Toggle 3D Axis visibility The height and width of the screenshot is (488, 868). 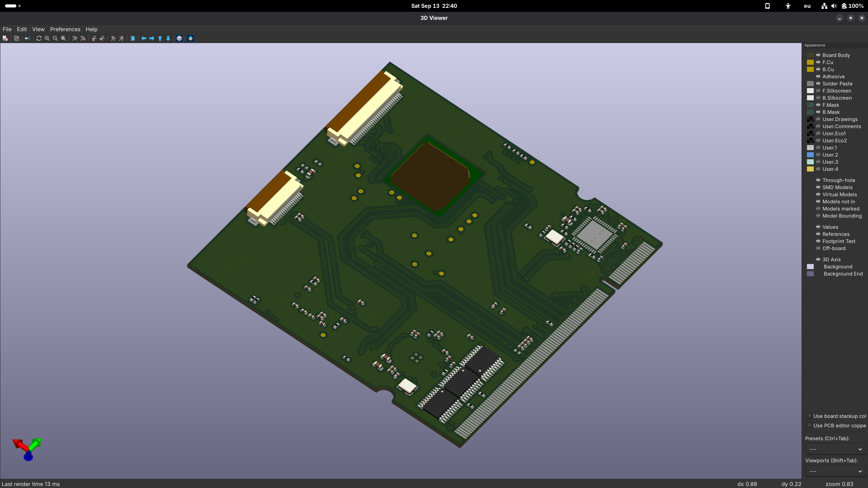point(818,259)
